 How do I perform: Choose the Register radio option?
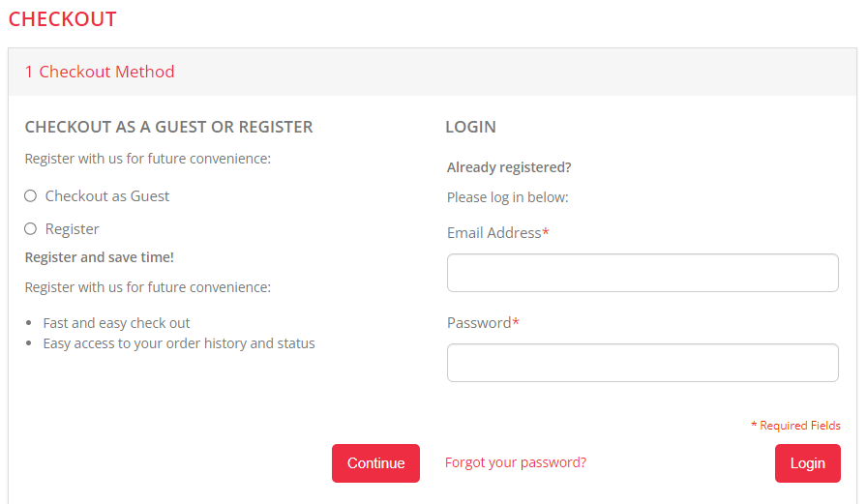point(31,229)
